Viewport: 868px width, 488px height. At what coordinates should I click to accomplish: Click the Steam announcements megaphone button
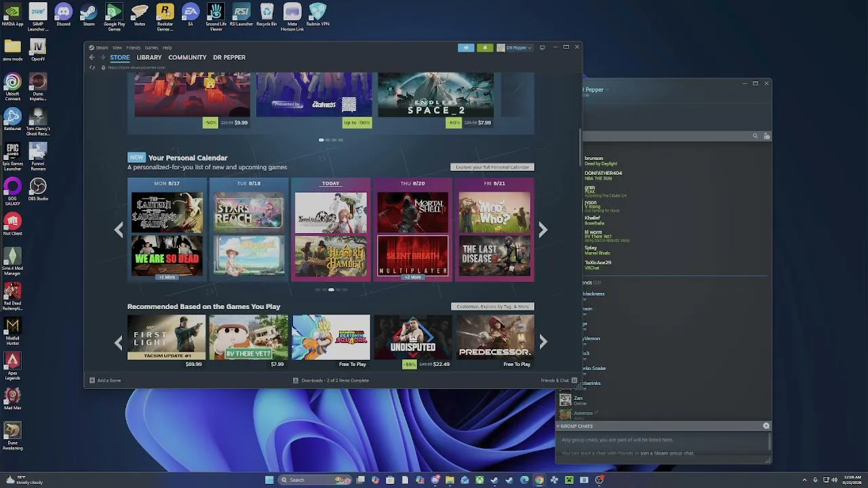(x=466, y=47)
